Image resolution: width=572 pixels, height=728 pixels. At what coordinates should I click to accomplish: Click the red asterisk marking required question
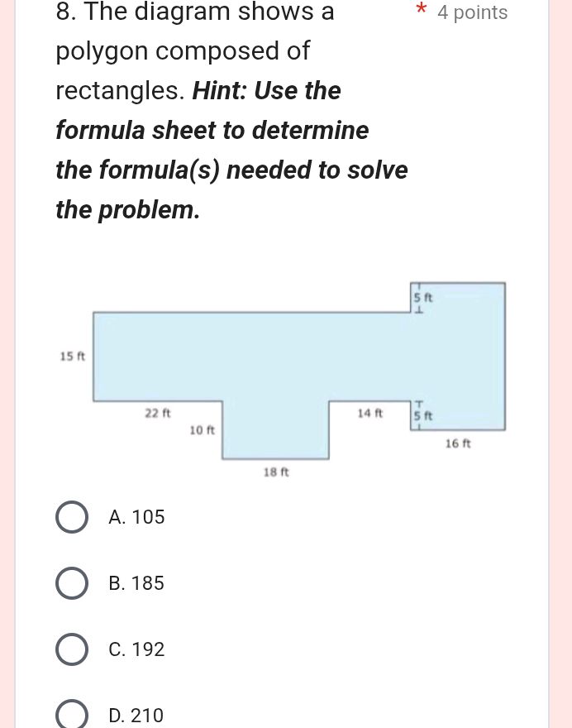(421, 11)
